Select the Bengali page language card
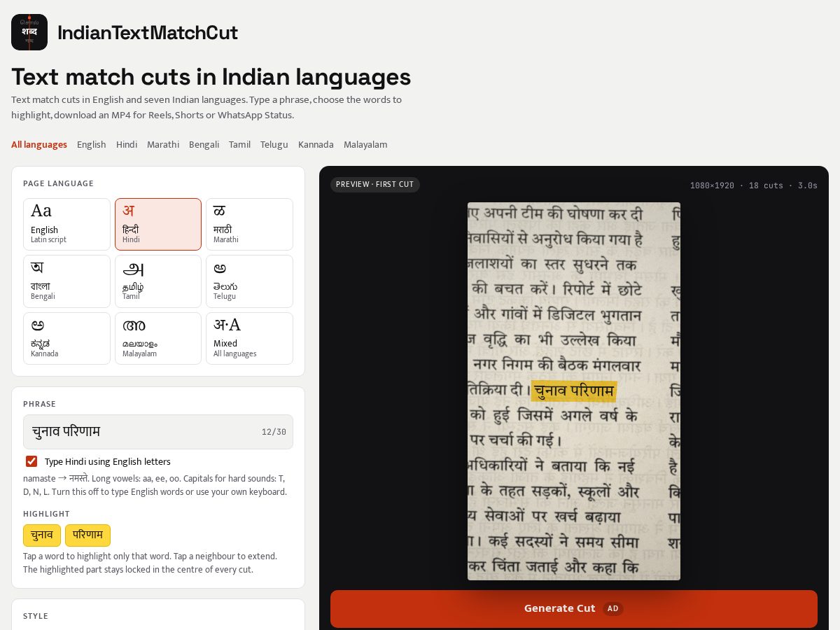This screenshot has width=840, height=630. 67,281
